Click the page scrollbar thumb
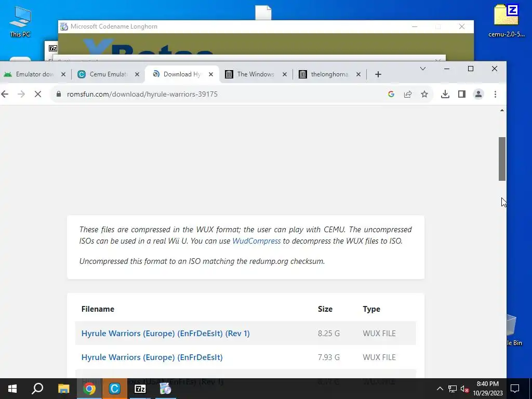The width and height of the screenshot is (532, 399). tap(502, 159)
